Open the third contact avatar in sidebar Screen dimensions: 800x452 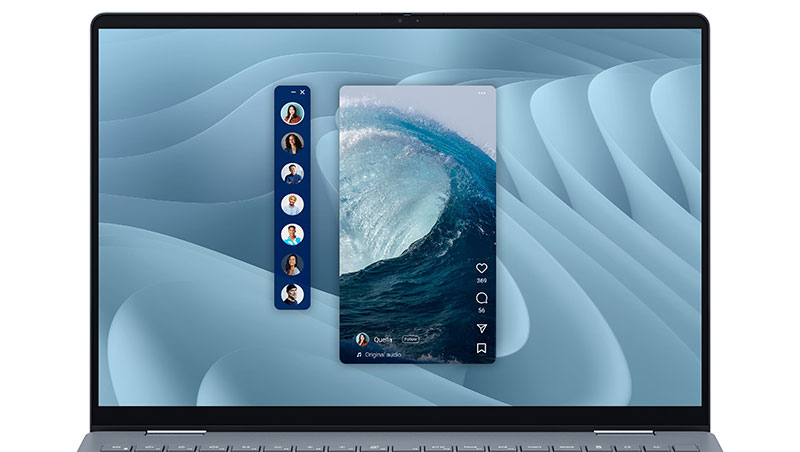[x=292, y=173]
